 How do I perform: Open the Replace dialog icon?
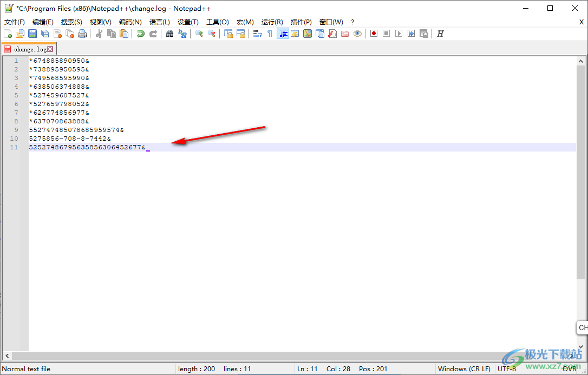click(182, 34)
